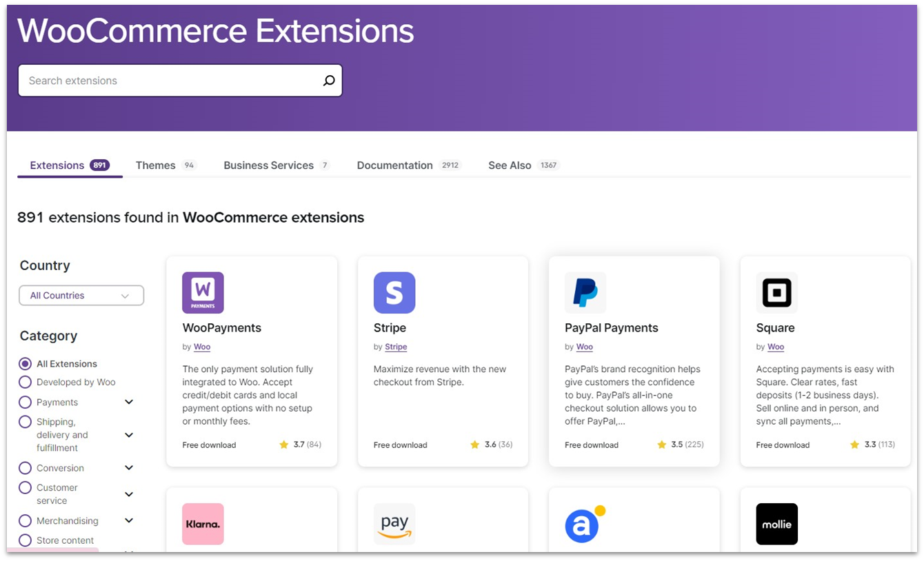The image size is (924, 561).
Task: Open the Amazon Pay extension logo
Action: [x=394, y=524]
